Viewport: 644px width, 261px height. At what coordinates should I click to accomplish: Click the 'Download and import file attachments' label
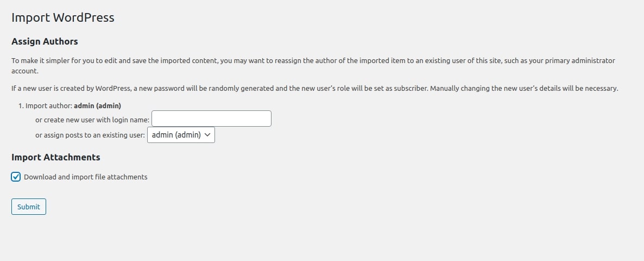point(86,177)
